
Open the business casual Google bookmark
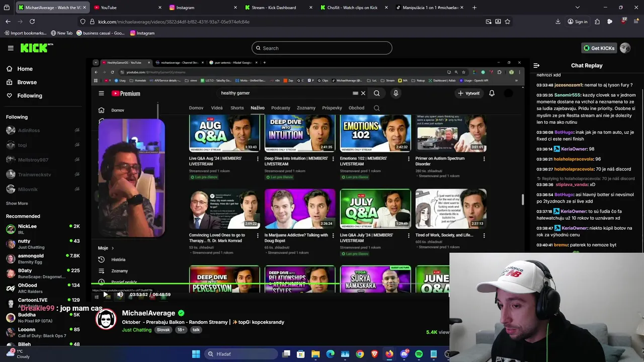(101, 33)
